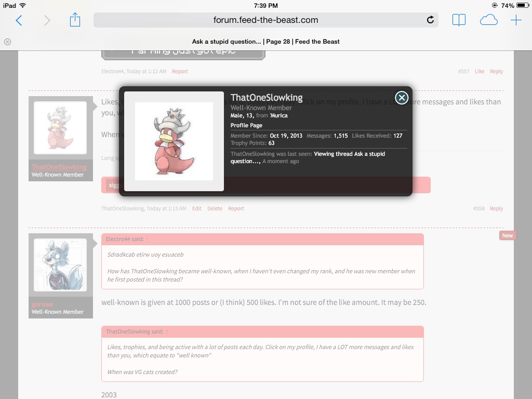Open the Profile Page link in popup
This screenshot has height=399, width=532.
coord(246,125)
